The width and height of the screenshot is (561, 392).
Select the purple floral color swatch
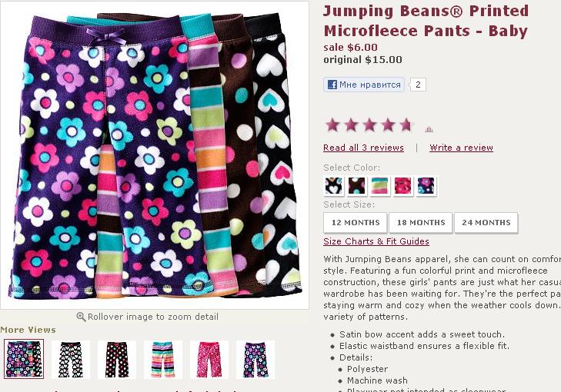click(x=426, y=186)
